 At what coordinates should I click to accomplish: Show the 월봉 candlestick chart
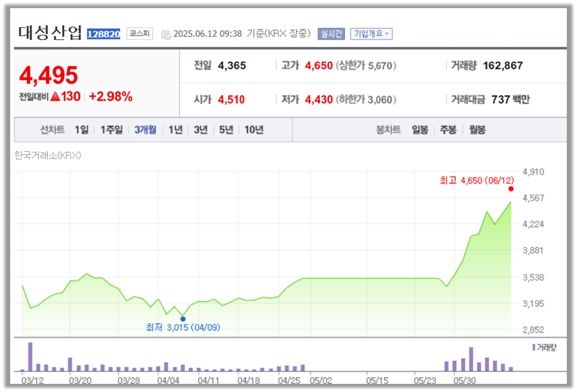(x=477, y=130)
